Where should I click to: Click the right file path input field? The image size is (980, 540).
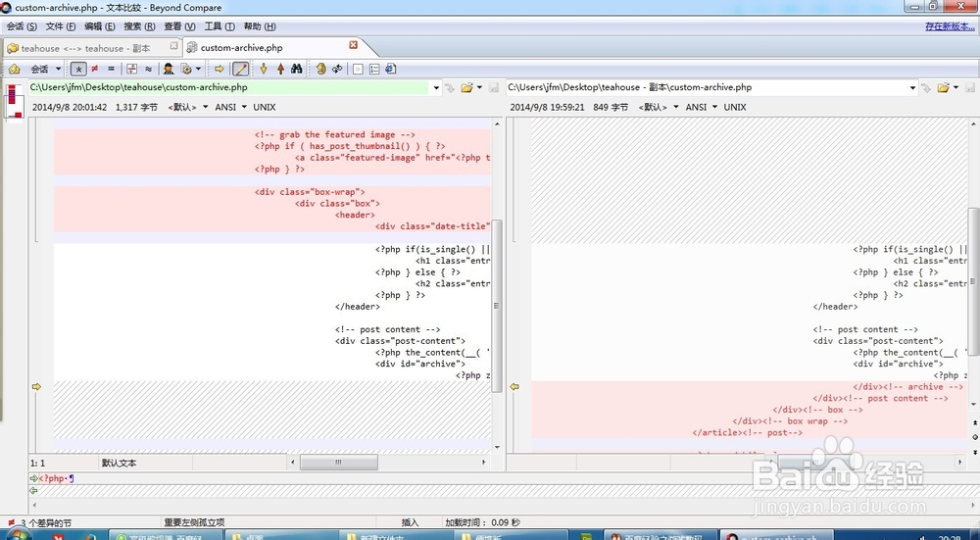pyautogui.click(x=707, y=87)
